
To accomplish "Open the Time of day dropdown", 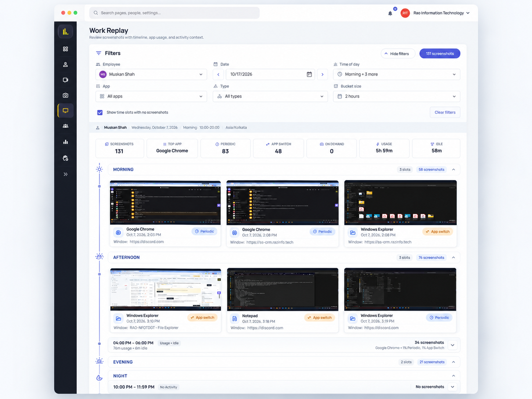I will pyautogui.click(x=396, y=74).
